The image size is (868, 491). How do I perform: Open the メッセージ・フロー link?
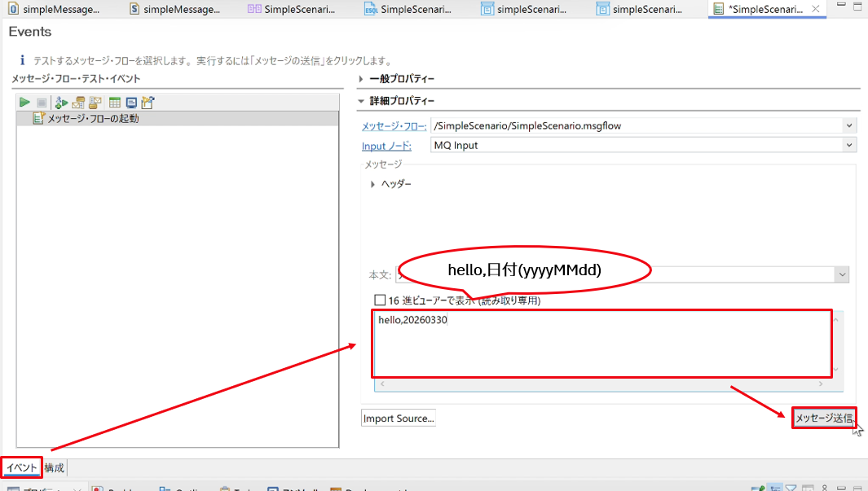394,126
